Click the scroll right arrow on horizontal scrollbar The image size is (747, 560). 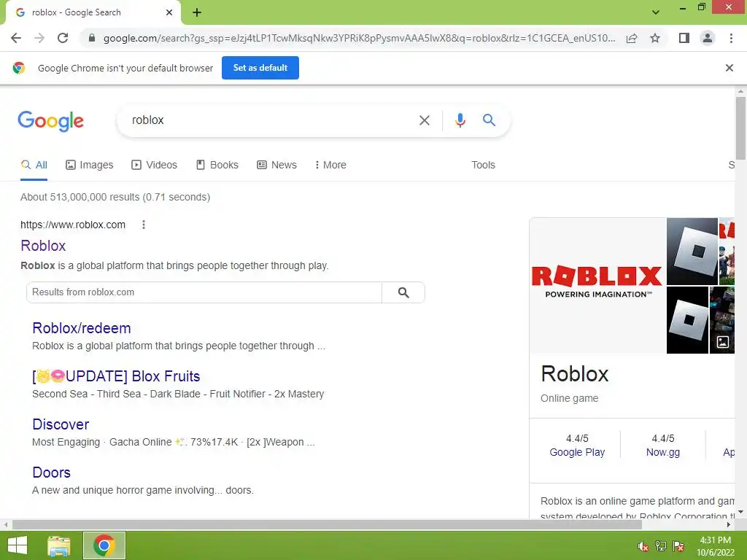click(729, 525)
